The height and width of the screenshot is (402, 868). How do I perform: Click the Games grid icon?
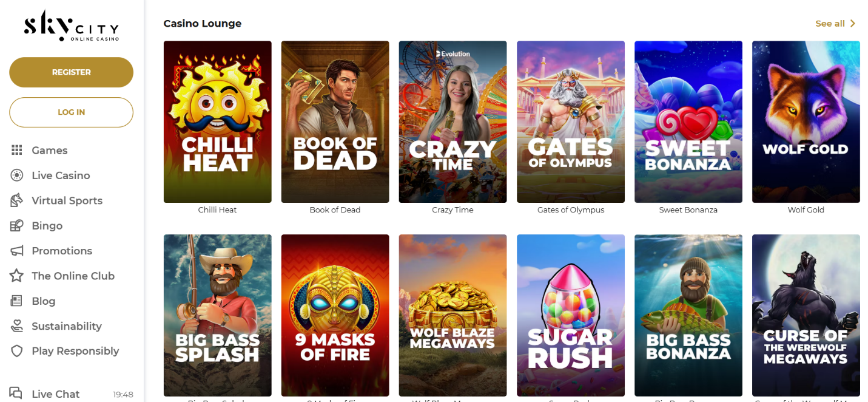tap(16, 150)
